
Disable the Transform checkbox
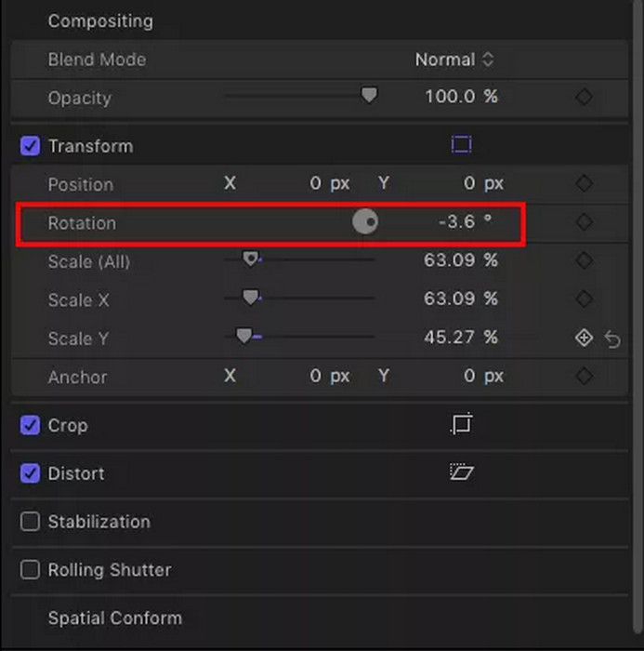31,146
